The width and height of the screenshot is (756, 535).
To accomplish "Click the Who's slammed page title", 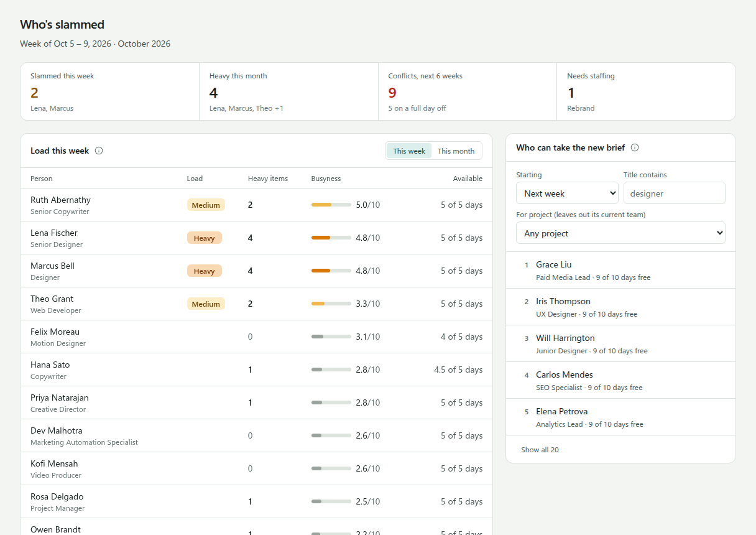I will tap(62, 24).
